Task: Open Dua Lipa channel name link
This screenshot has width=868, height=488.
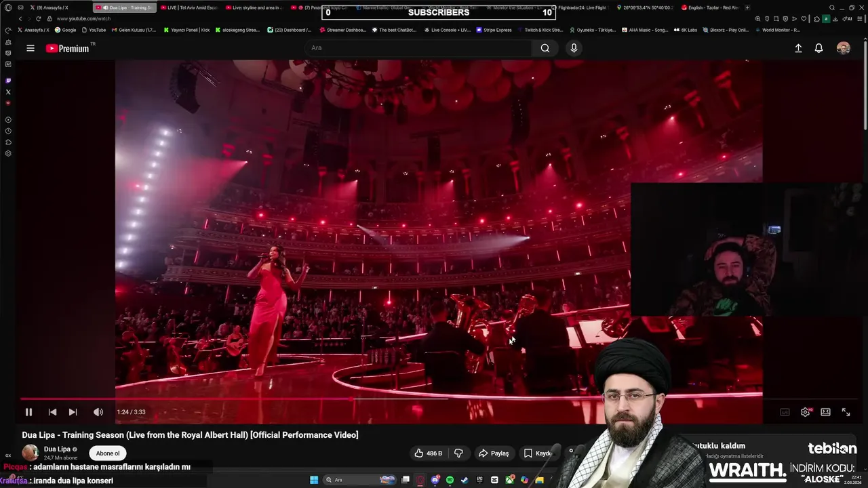Action: [57, 449]
